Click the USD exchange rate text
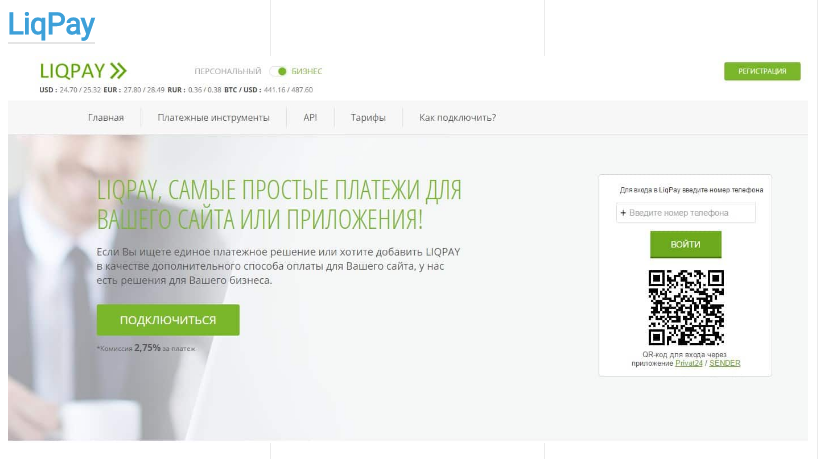This screenshot has width=819, height=459. pos(70,90)
